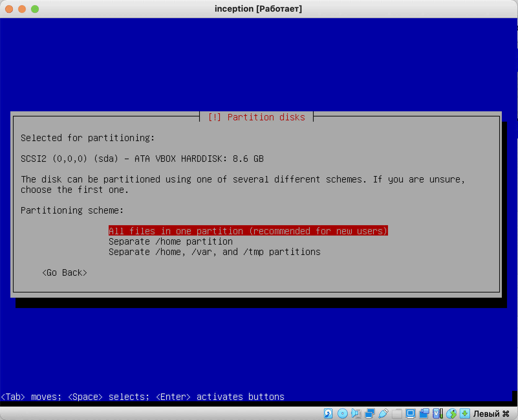The height and width of the screenshot is (420, 518).
Task: Click the video recording status icon
Action: (x=424, y=413)
